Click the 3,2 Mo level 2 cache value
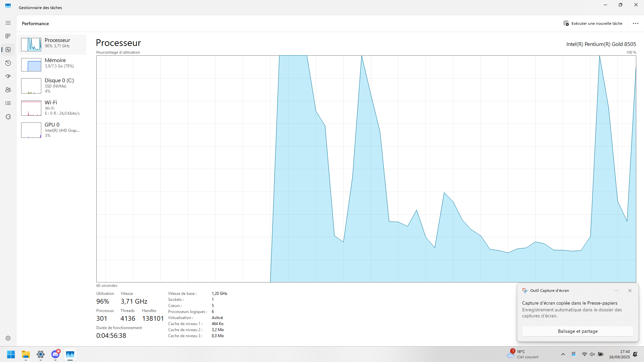Viewport: 644px width, 362px height. click(x=218, y=330)
